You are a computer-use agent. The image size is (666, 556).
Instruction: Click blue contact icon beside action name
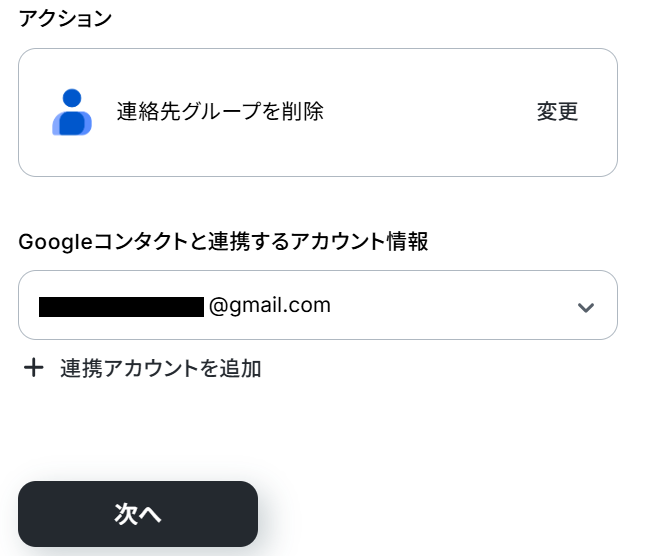coord(72,112)
